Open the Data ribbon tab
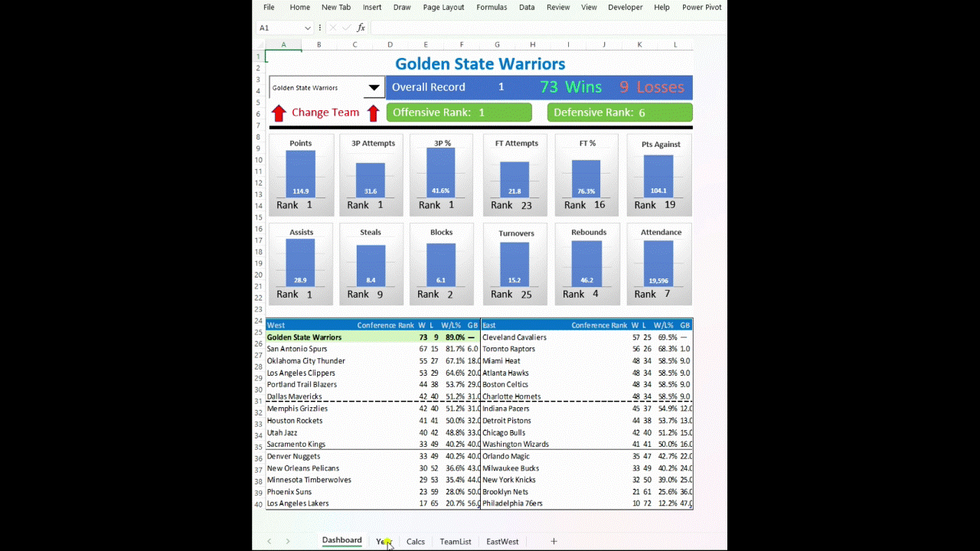980x551 pixels. [527, 7]
